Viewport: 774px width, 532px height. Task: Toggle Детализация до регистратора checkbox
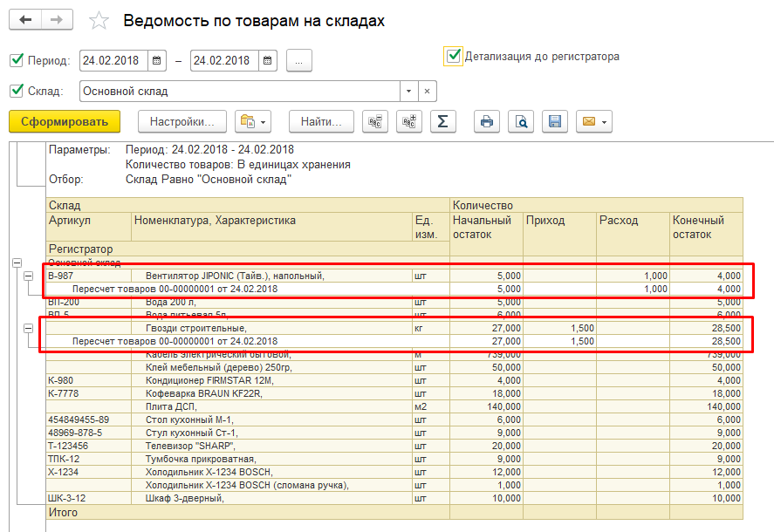453,56
